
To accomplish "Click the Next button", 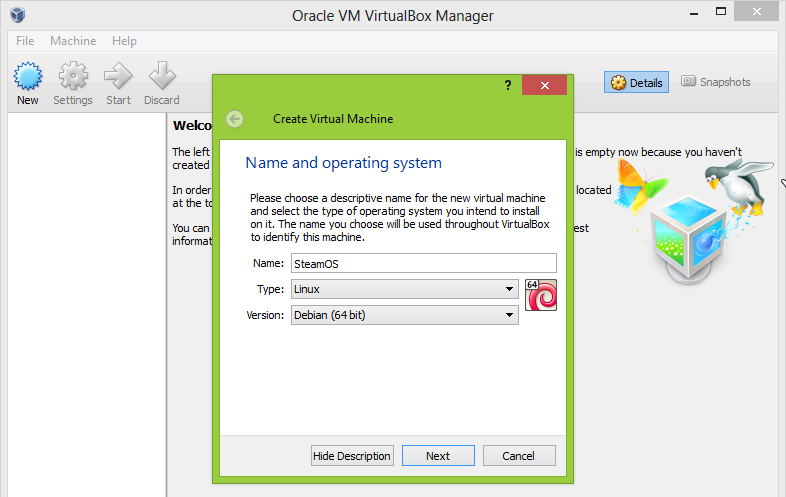I will click(438, 455).
